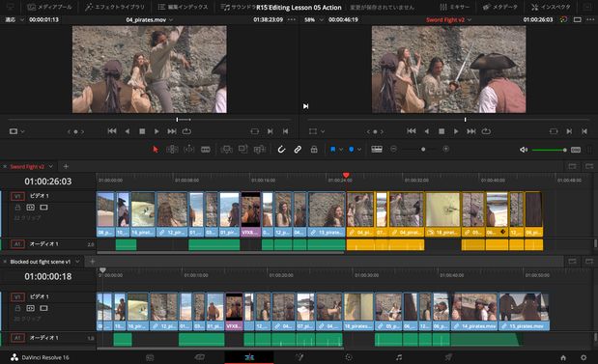
Task: Open source viewer options three-dot menu
Action: pyautogui.click(x=292, y=20)
